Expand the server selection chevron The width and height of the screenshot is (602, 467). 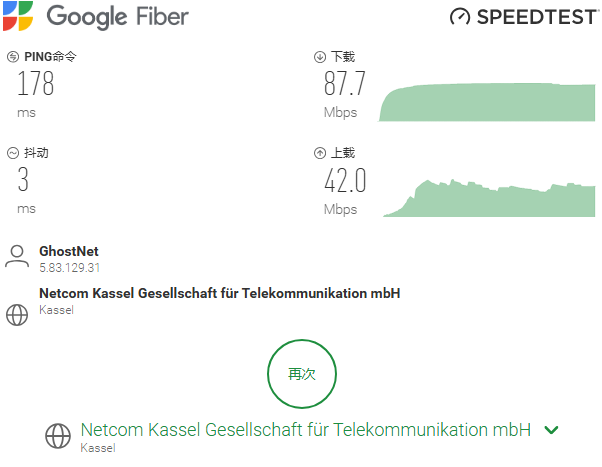[551, 430]
